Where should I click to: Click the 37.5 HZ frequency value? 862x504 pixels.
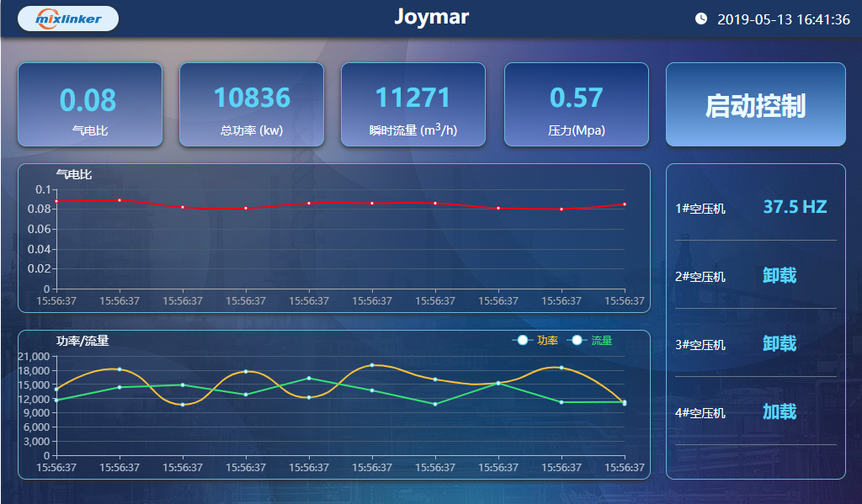[x=795, y=207]
